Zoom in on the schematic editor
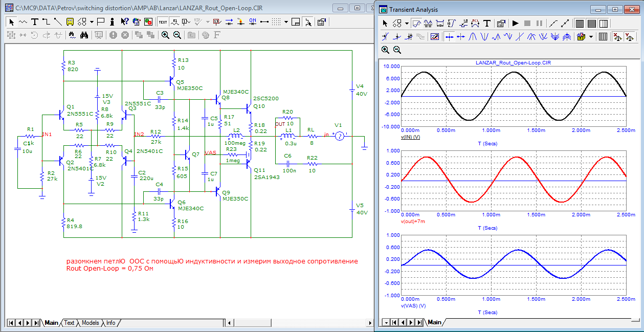This screenshot has height=332, width=644. coord(165,35)
